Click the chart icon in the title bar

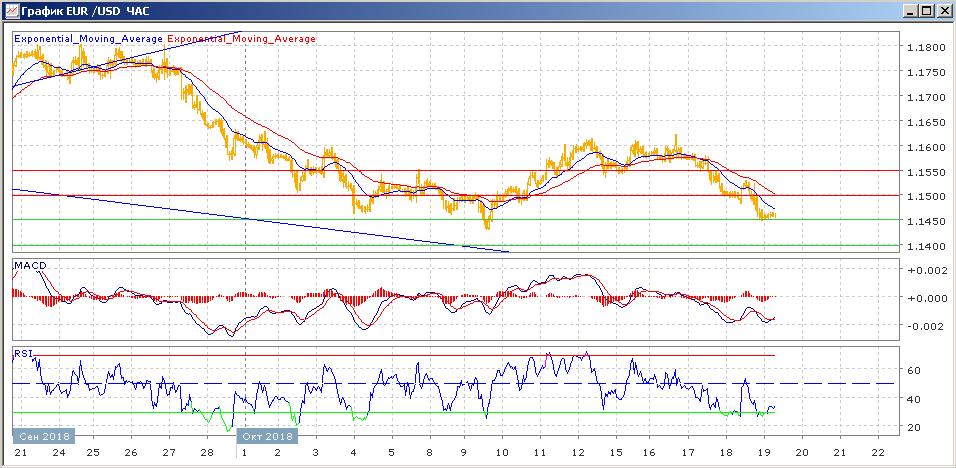11,10
